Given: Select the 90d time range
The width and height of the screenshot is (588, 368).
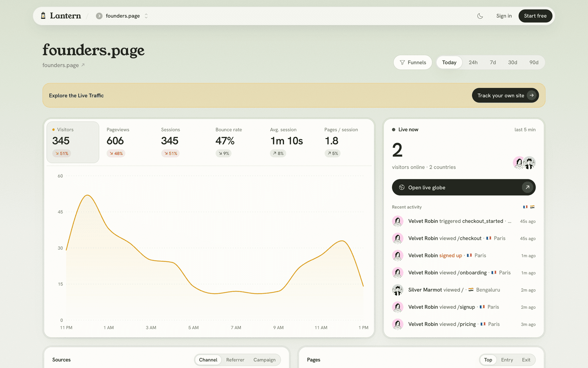Looking at the screenshot, I should 534,62.
